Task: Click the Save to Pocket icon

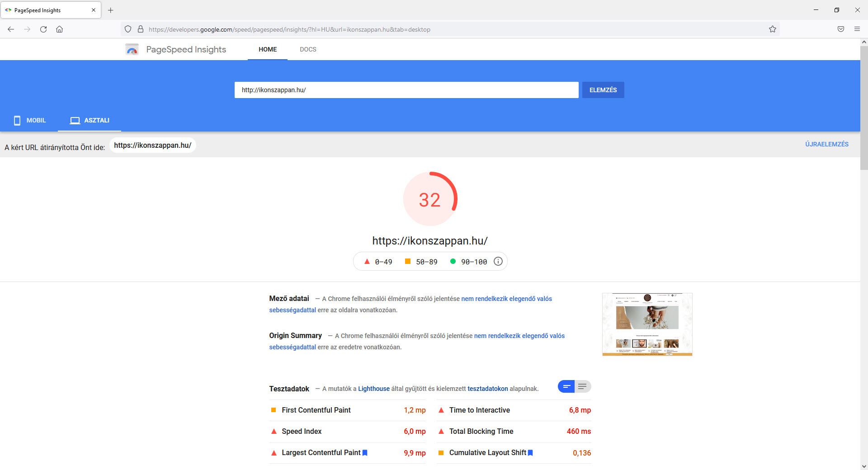Action: point(840,29)
